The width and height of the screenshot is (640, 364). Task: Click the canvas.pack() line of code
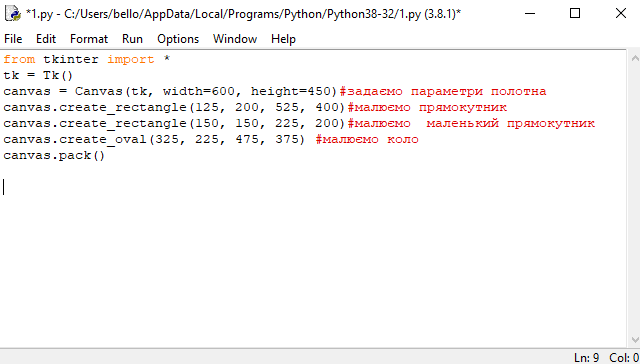pos(54,156)
